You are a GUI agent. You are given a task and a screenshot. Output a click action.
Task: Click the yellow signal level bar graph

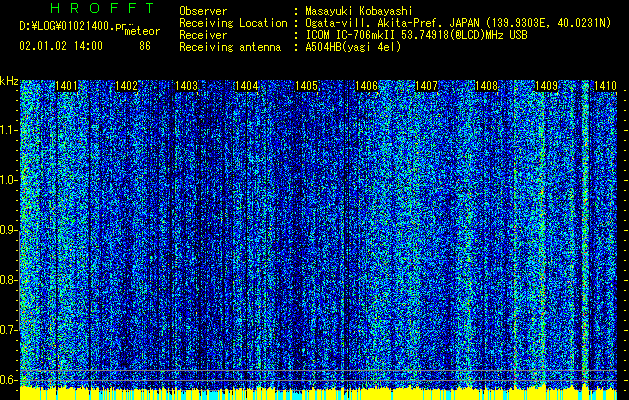(319, 393)
